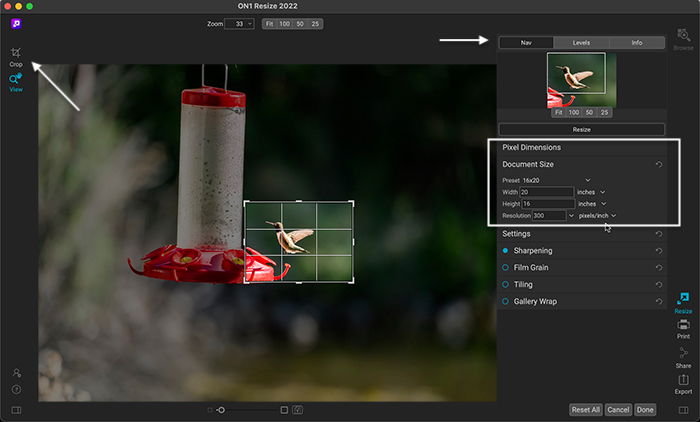Click the bottom thumbnail size slider handle
Screen dimensions: 700x422
221,410
